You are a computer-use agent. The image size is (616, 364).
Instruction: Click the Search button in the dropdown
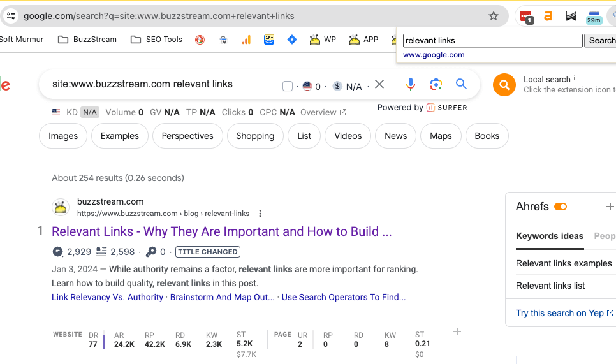(601, 40)
